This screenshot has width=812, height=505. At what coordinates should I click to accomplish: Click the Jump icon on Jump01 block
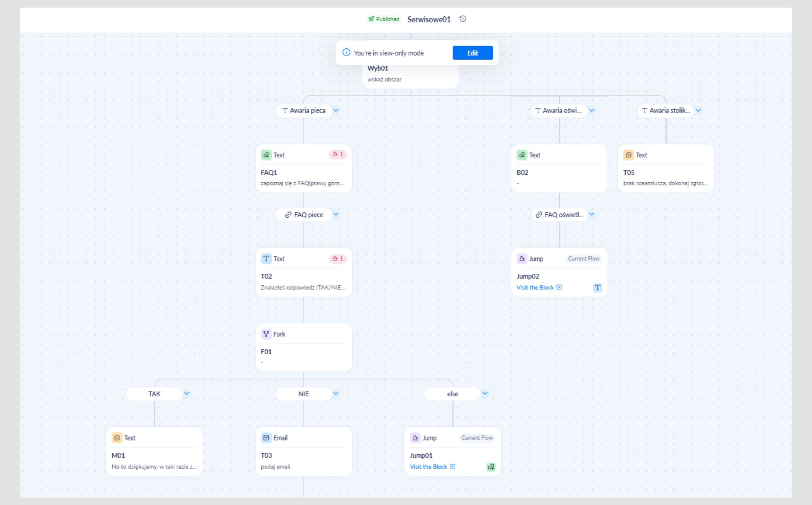[415, 438]
